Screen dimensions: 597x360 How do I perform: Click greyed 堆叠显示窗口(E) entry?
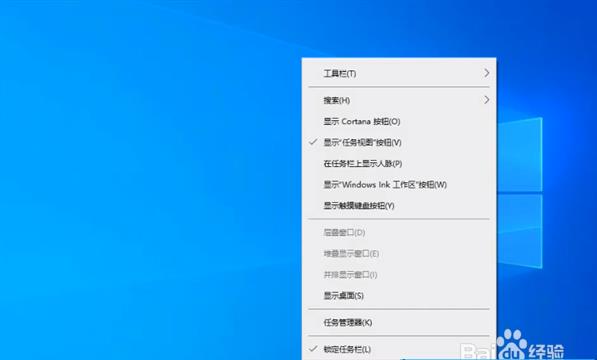[x=399, y=253]
